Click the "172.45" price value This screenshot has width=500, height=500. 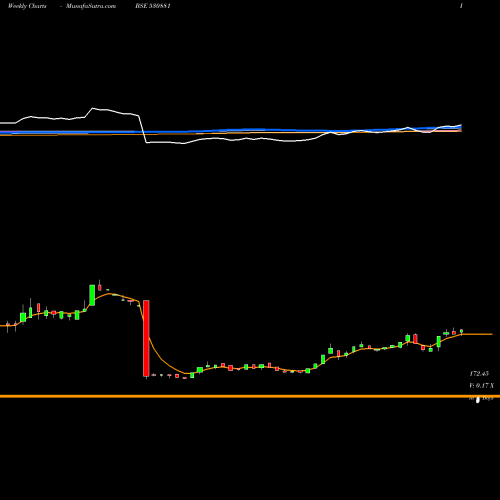click(479, 374)
